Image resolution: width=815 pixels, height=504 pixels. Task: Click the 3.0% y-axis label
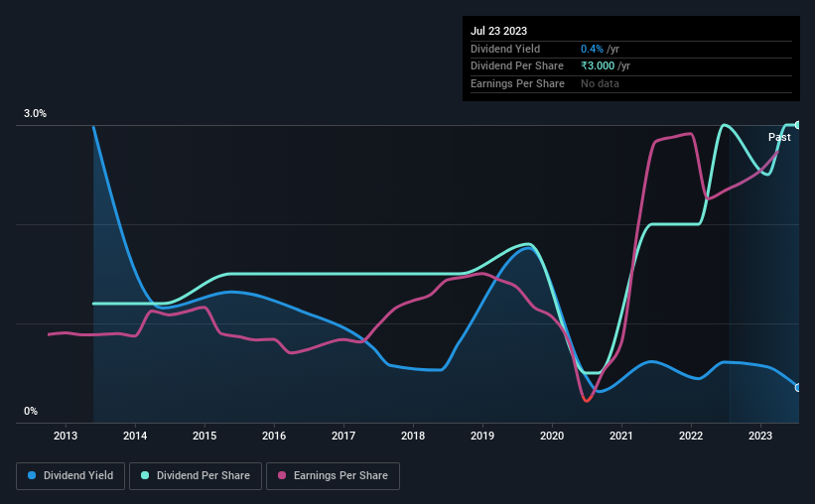(35, 113)
